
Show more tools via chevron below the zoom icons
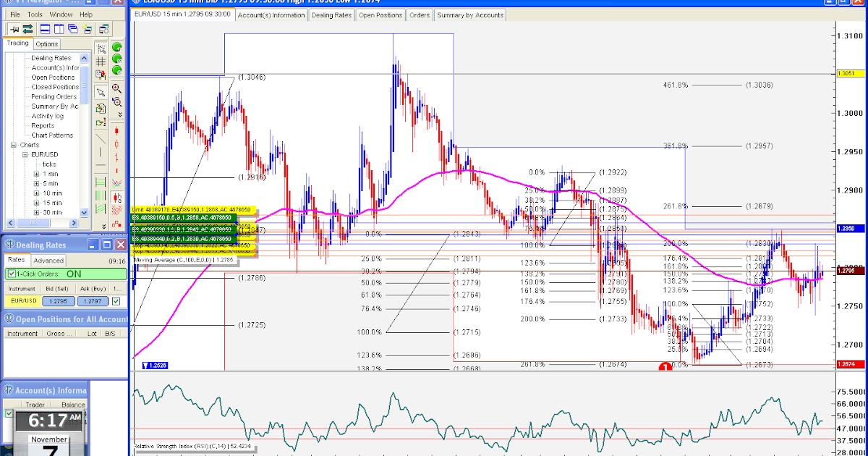pos(119,114)
